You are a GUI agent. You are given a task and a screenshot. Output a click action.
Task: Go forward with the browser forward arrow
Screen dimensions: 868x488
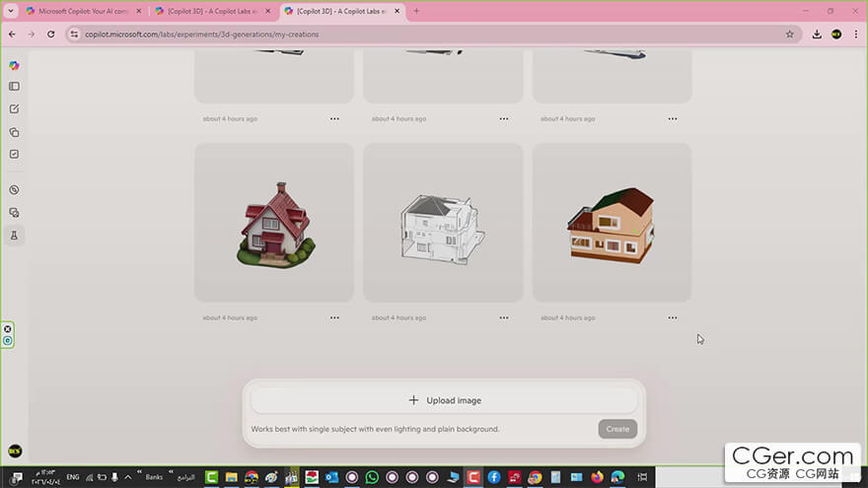(x=31, y=35)
